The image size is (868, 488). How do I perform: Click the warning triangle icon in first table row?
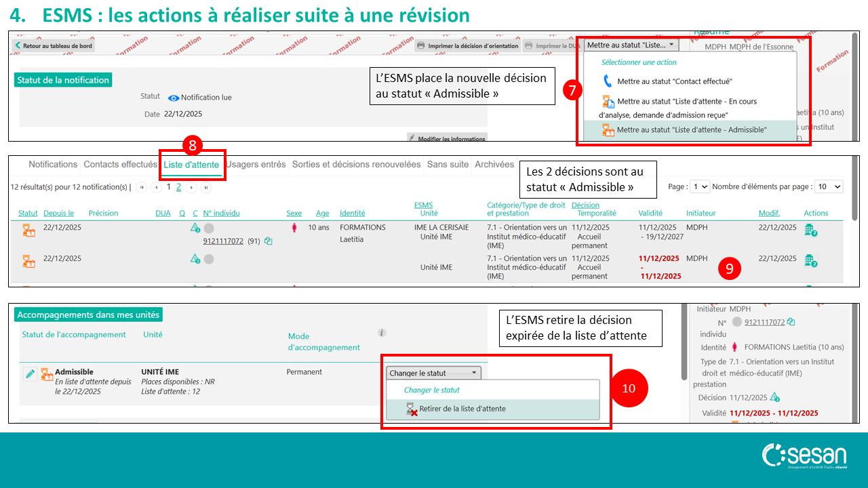(x=195, y=228)
